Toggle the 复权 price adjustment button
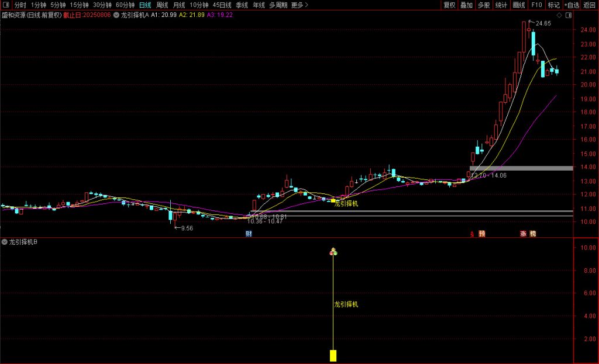Screen dimensions: 599x364 point(449,5)
